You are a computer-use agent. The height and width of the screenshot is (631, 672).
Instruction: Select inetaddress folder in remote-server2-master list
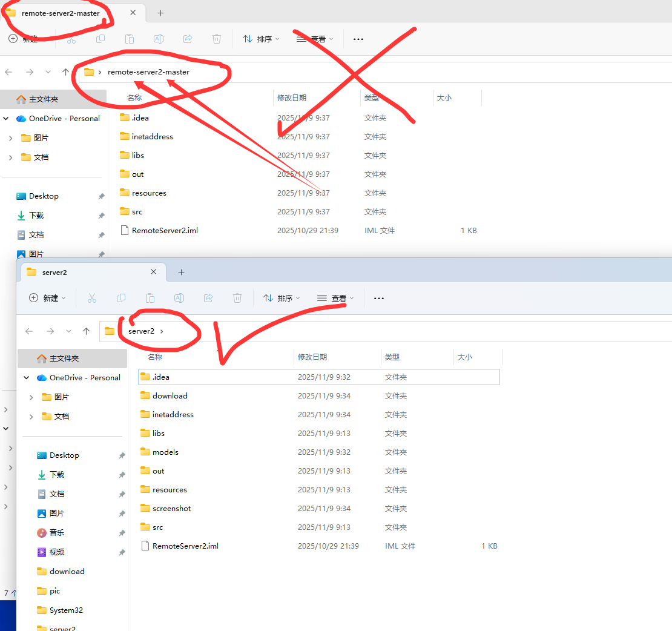tap(298, 137)
